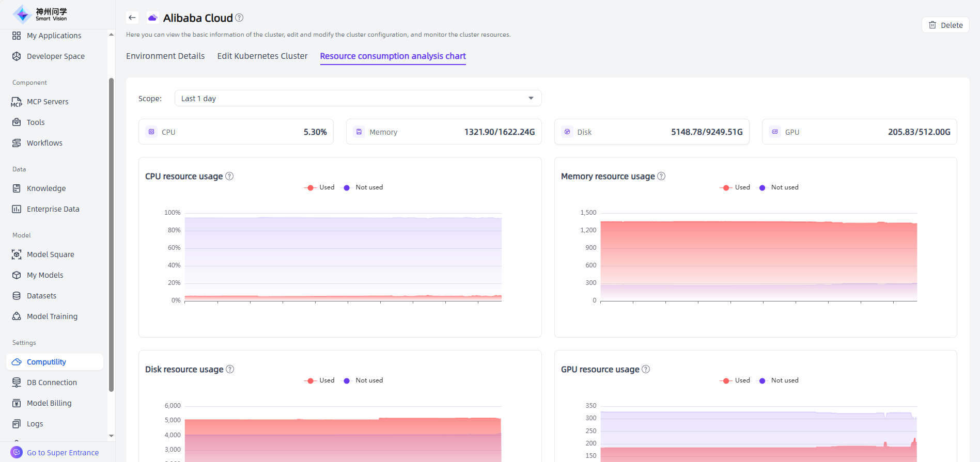The height and width of the screenshot is (462, 980).
Task: Click the Tools briefcase icon in sidebar
Action: click(17, 122)
